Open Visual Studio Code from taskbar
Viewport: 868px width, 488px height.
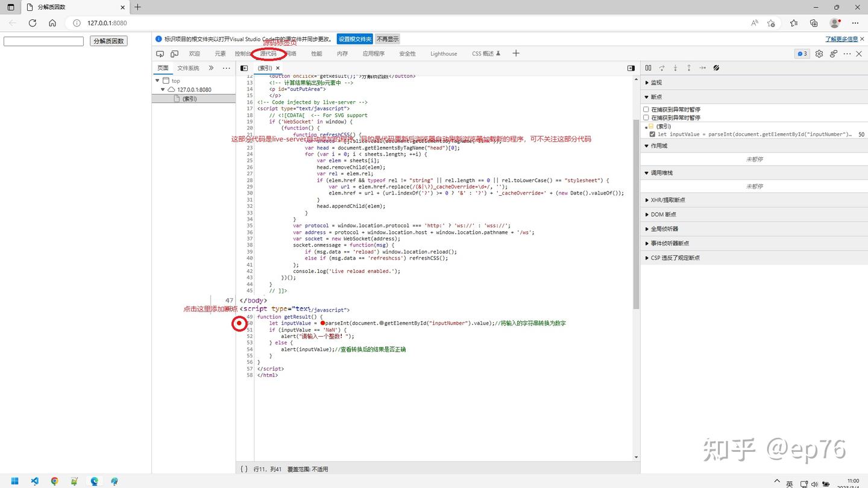pos(35,481)
